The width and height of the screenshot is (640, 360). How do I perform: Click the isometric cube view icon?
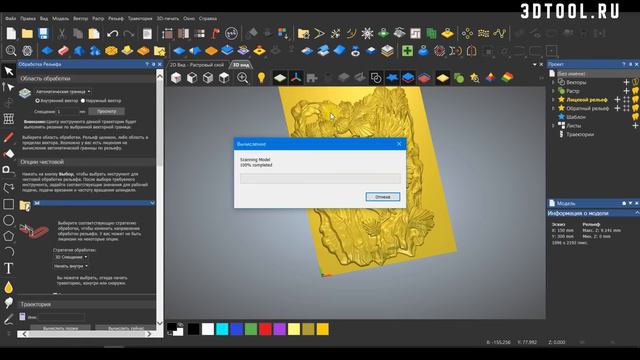click(176, 78)
